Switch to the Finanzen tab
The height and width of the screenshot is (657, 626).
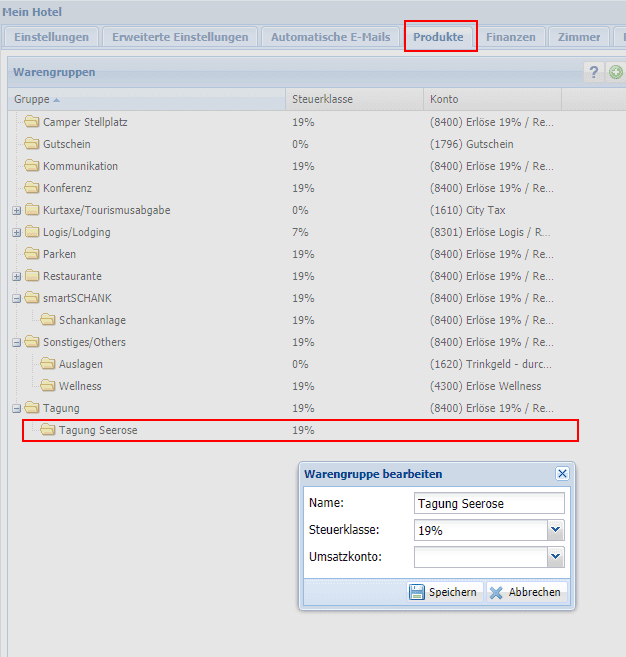(510, 37)
